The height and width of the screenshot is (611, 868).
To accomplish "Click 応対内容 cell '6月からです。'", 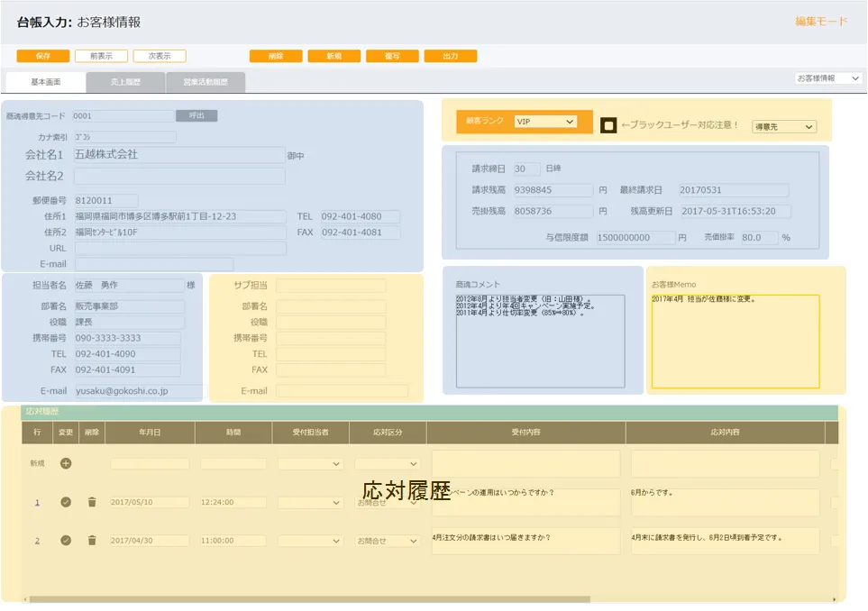I will 725,502.
